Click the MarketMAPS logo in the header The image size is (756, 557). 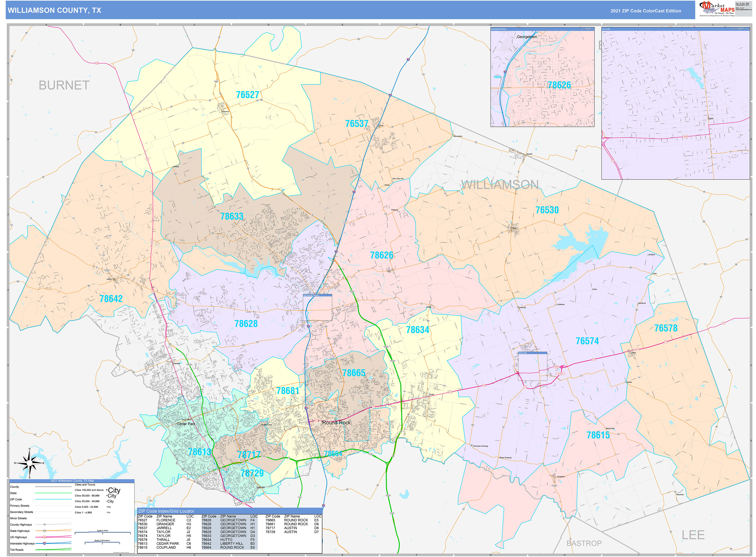717,9
